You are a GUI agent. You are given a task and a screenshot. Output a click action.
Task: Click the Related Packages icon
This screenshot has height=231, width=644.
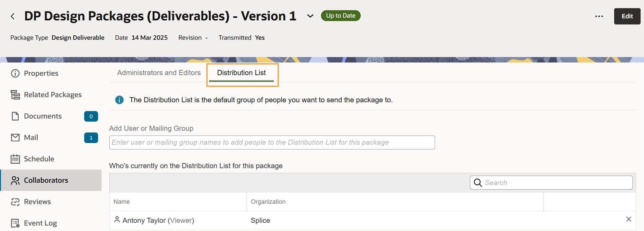coord(15,95)
